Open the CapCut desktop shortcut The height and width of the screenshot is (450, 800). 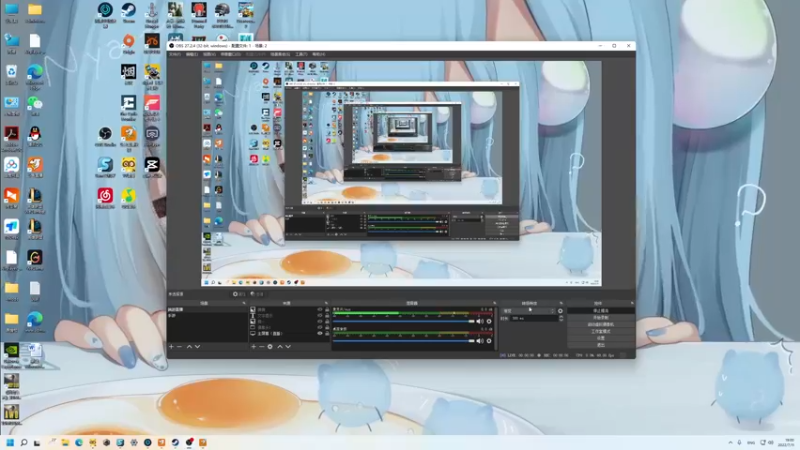pyautogui.click(x=152, y=167)
